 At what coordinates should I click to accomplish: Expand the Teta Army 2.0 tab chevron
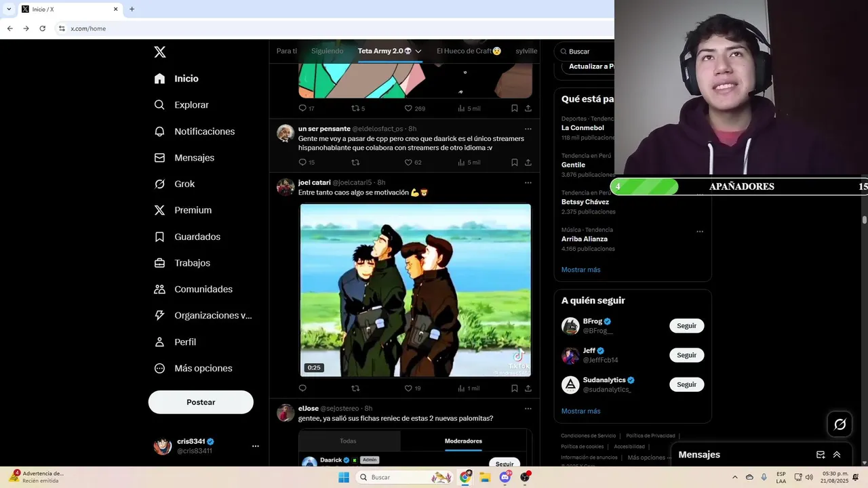(x=418, y=52)
